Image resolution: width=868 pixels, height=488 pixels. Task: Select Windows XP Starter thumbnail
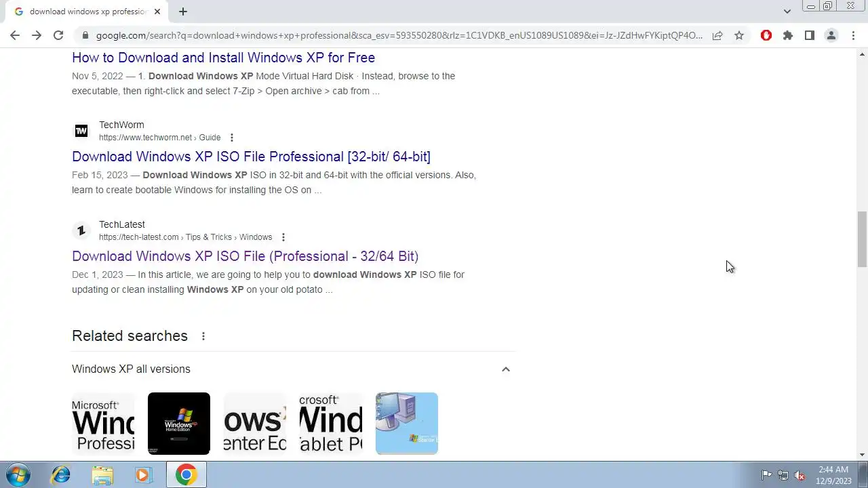pyautogui.click(x=407, y=424)
